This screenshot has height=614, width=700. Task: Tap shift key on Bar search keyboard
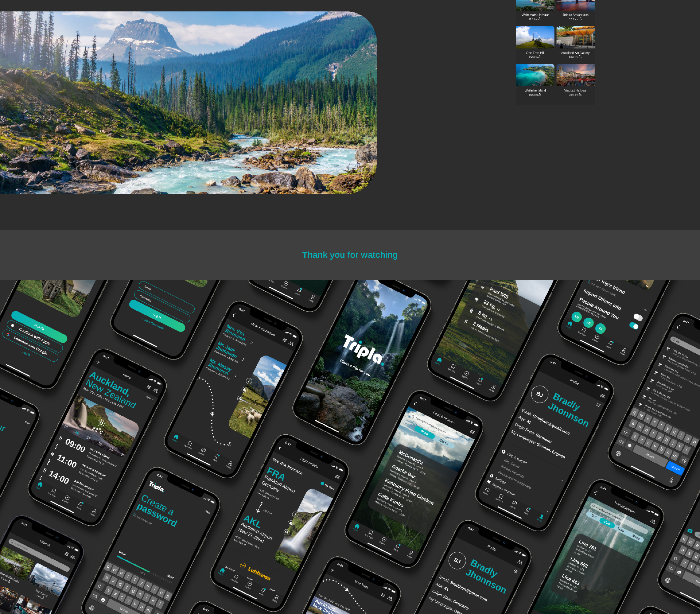626,432
